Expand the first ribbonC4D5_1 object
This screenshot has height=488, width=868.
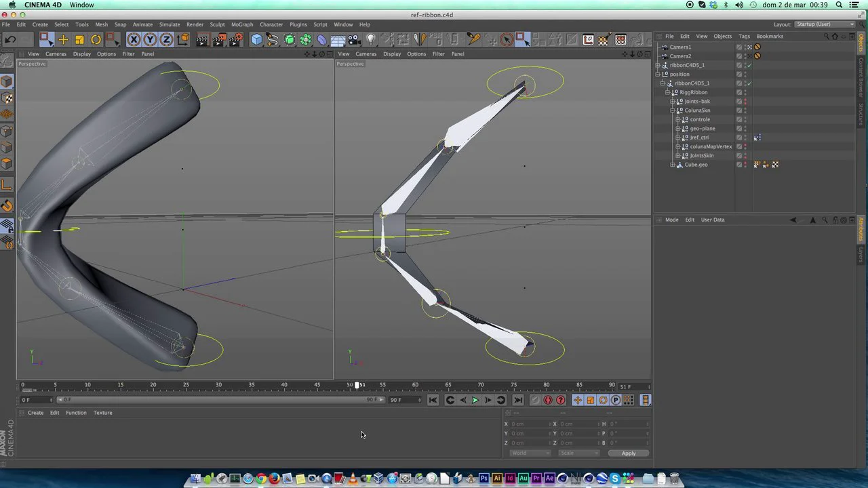tap(657, 65)
